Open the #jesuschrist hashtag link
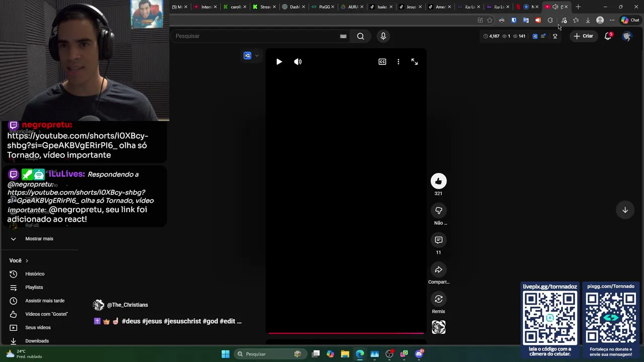 point(182,321)
